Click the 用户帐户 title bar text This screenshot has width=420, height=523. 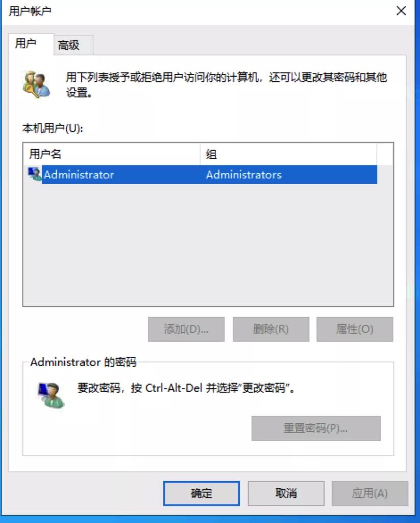(30, 11)
